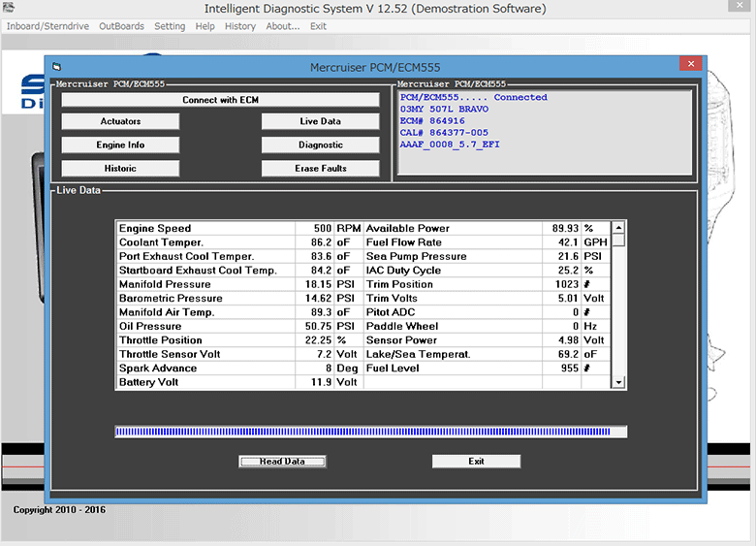
Task: Select the Throttle Position row label
Action: tap(161, 340)
